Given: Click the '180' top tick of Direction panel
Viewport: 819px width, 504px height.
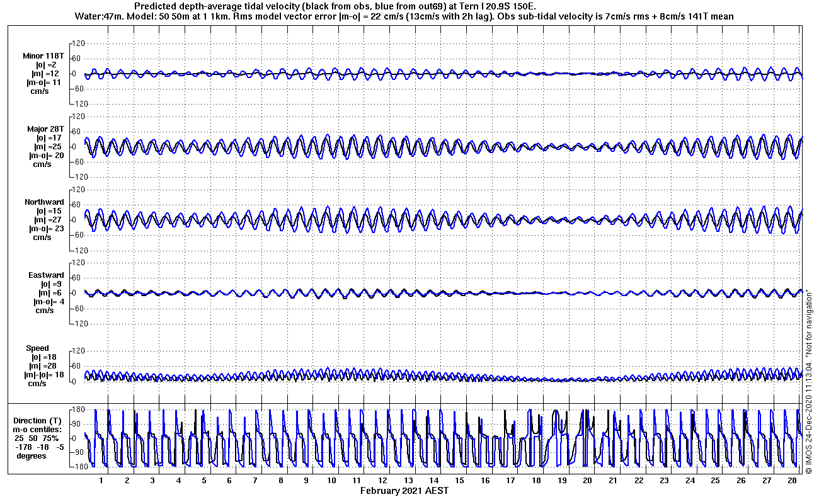Looking at the screenshot, I should pyautogui.click(x=78, y=410).
